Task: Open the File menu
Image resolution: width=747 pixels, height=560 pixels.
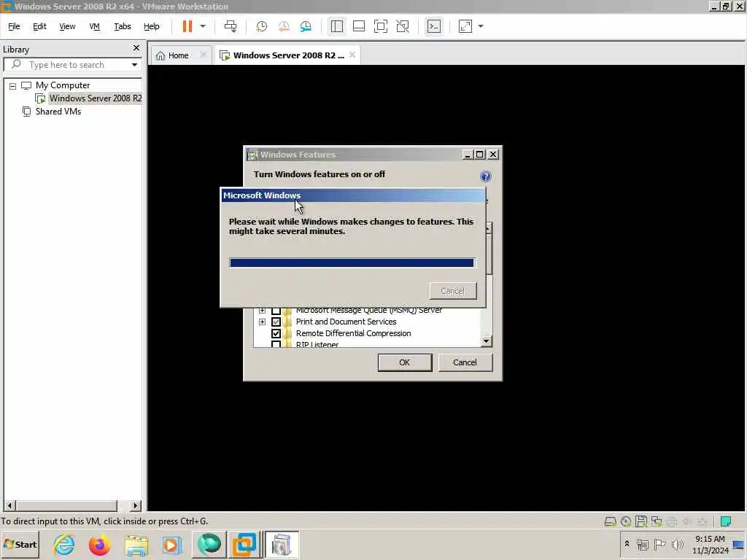Action: click(x=14, y=26)
